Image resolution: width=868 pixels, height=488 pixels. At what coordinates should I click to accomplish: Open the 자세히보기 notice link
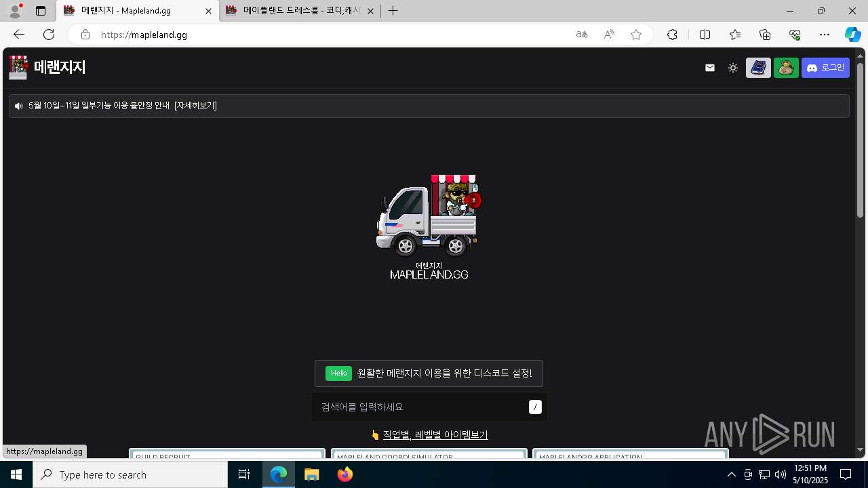coord(195,106)
